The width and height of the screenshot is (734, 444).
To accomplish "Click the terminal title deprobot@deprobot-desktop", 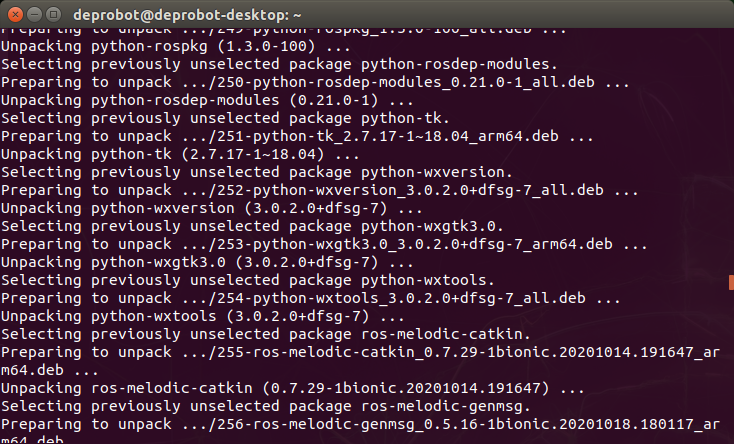I will pyautogui.click(x=187, y=15).
